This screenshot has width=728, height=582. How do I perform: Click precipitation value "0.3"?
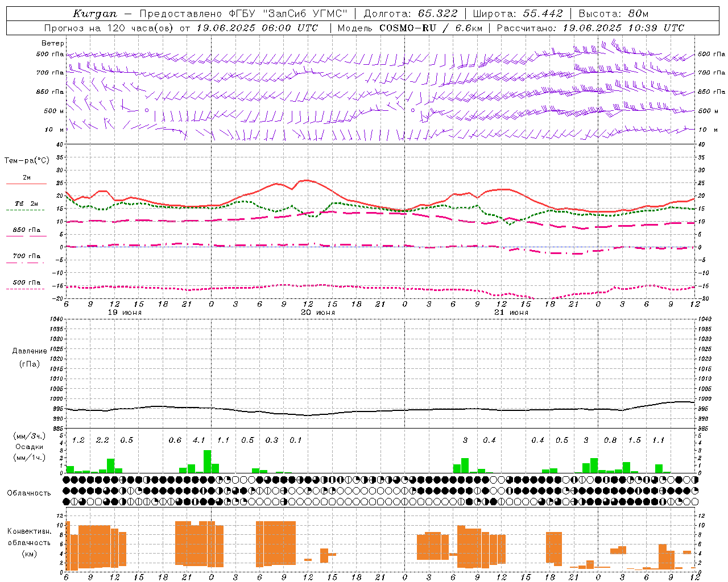coord(272,440)
